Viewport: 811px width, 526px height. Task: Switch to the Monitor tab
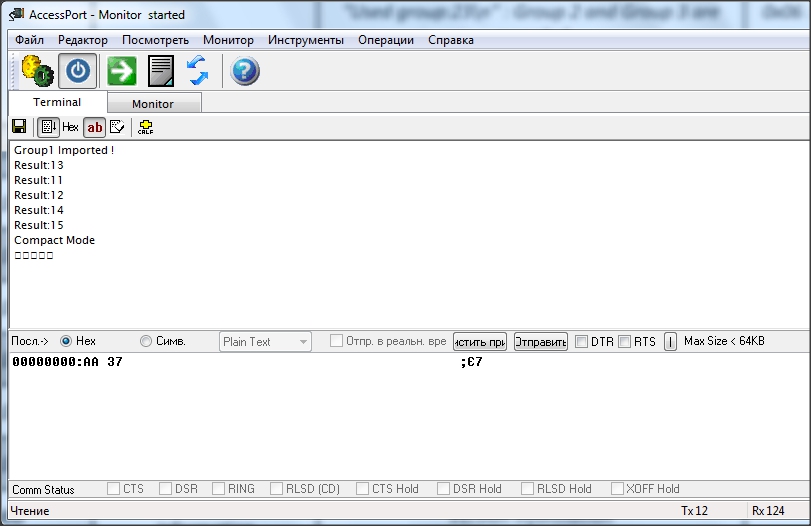153,104
